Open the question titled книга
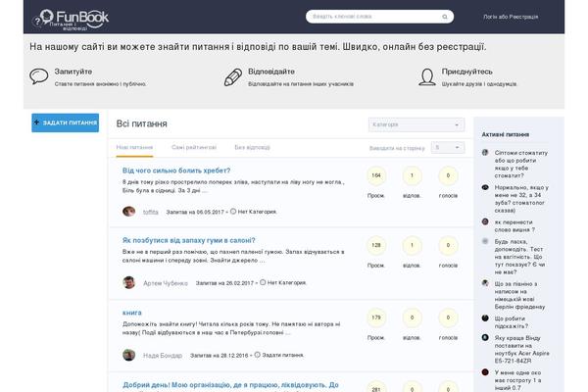The width and height of the screenshot is (588, 392). tap(132, 313)
